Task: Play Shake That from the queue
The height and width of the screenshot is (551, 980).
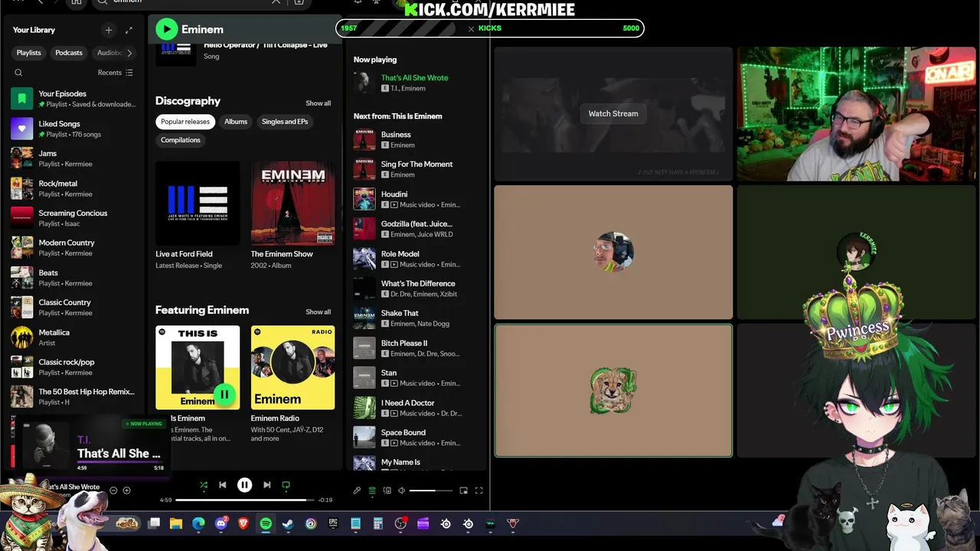Action: coord(417,318)
